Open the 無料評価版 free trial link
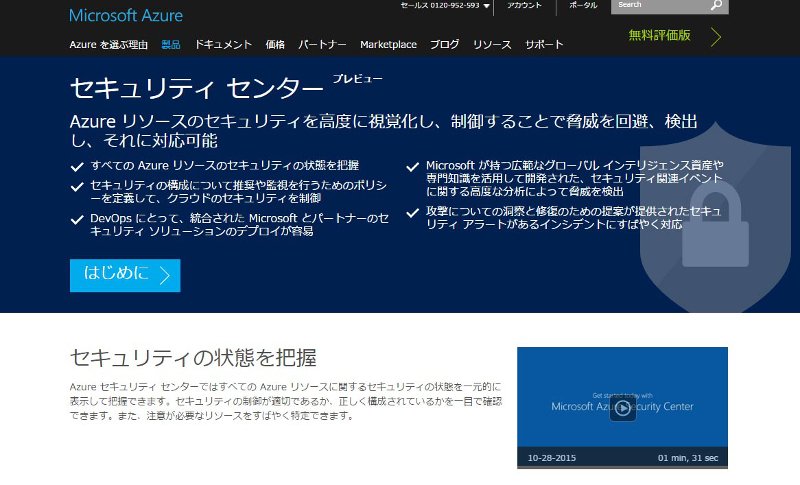The image size is (800, 485). 659,35
